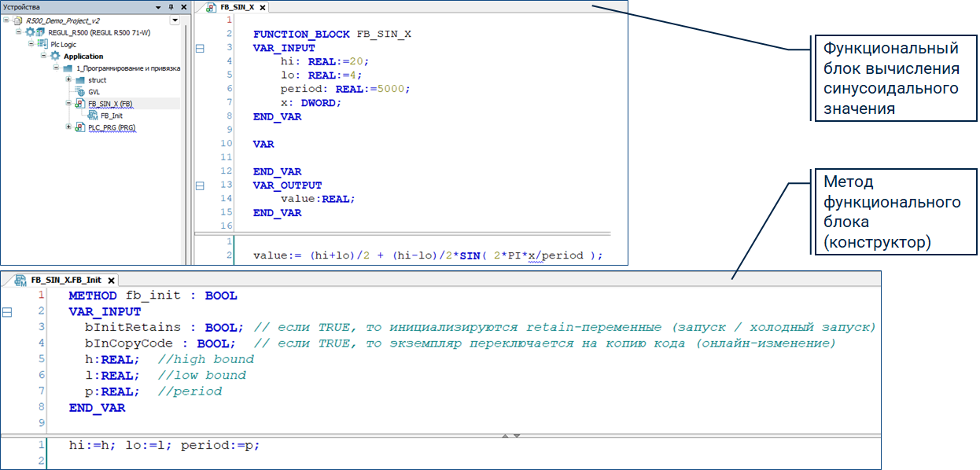980x470 pixels.
Task: Close the FB_SIN_X.FB_Init tab
Action: click(x=112, y=281)
